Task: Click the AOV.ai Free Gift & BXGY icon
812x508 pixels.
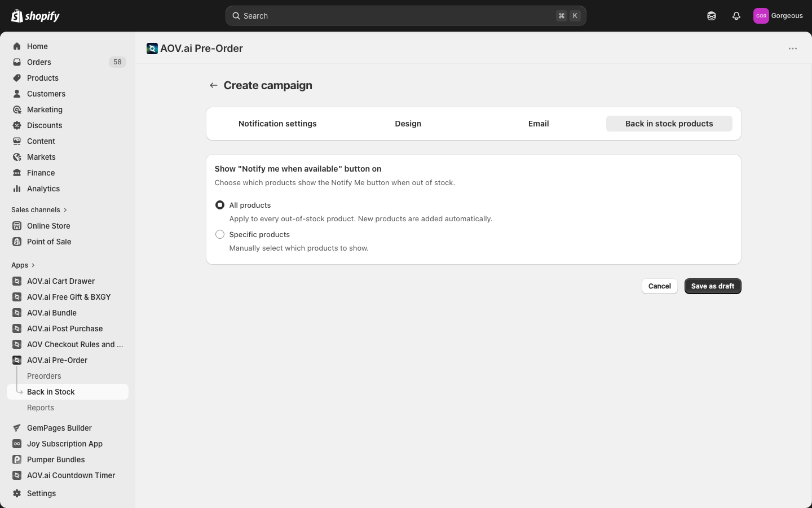Action: (17, 297)
